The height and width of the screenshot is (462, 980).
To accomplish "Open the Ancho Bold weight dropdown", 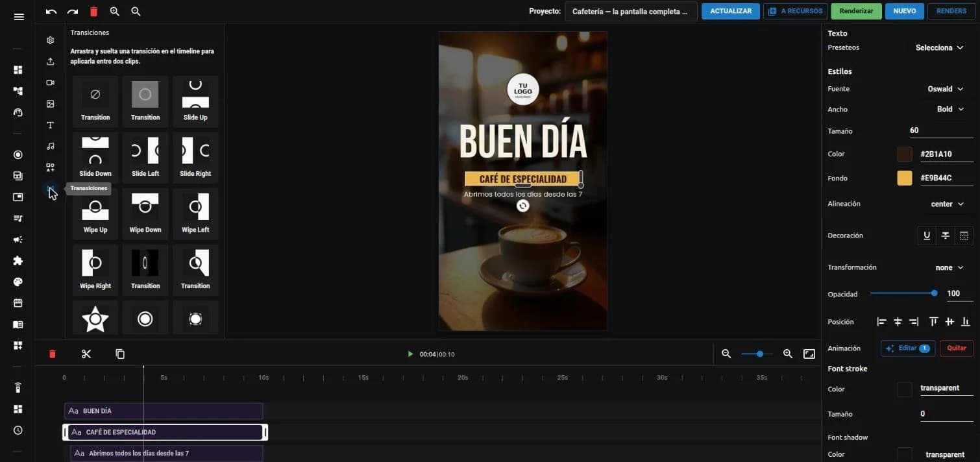I will click(950, 109).
